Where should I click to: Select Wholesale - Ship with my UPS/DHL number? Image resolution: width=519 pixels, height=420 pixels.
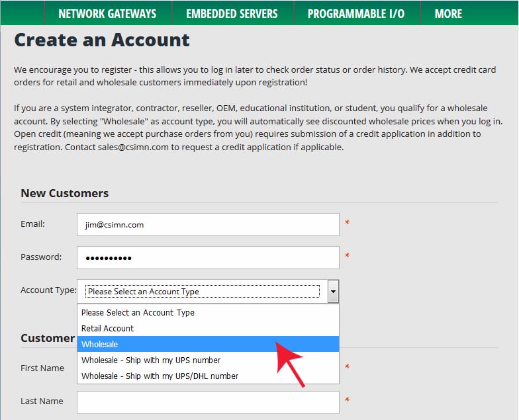(208, 376)
